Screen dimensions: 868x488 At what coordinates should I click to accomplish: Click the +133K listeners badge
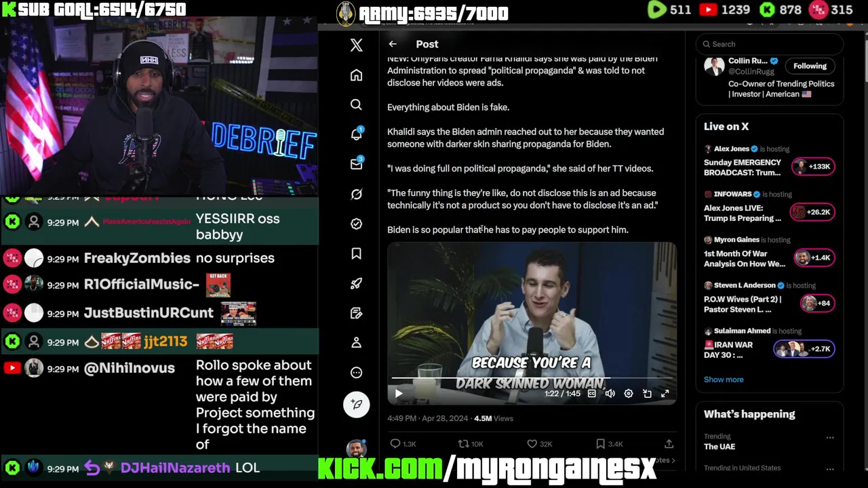[x=813, y=167]
